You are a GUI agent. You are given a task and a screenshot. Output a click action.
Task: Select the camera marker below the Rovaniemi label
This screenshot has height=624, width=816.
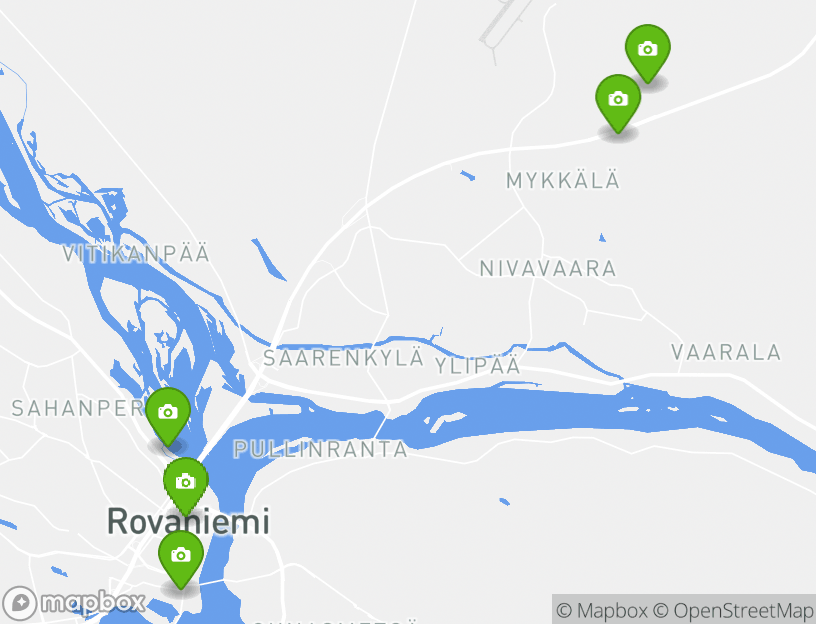click(x=181, y=558)
